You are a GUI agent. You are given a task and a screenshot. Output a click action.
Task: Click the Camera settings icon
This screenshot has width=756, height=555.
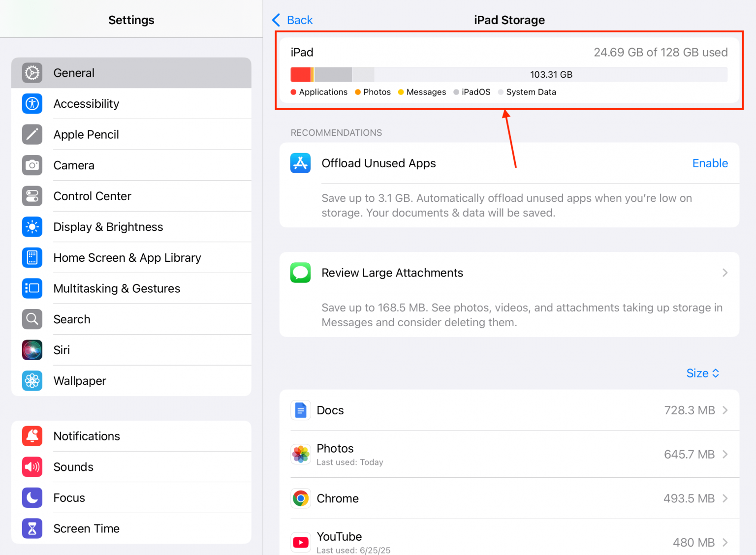pyautogui.click(x=32, y=165)
